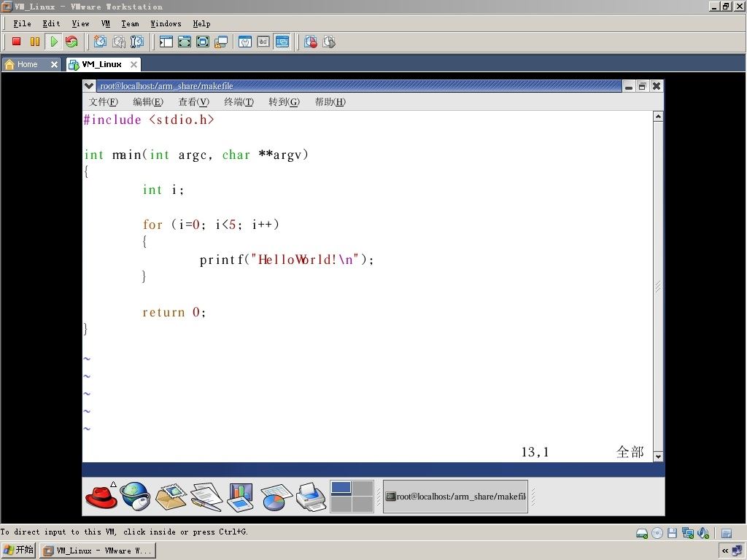The image size is (747, 560).
Task: Open the Snapshot Manager toolbar icon
Action: [137, 42]
